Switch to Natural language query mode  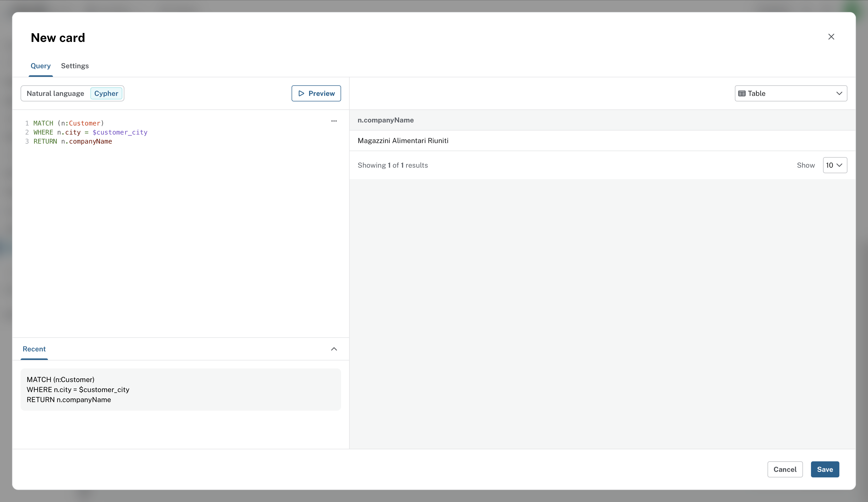(x=56, y=93)
